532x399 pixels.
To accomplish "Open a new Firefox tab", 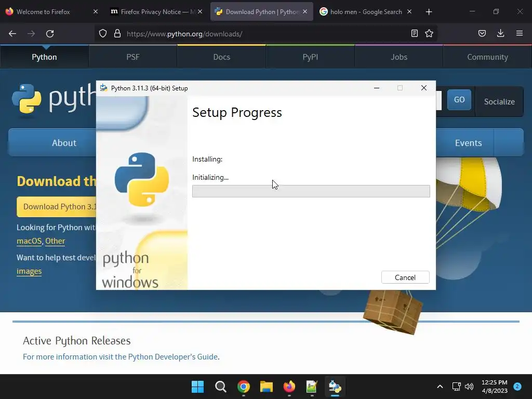I will (x=429, y=12).
